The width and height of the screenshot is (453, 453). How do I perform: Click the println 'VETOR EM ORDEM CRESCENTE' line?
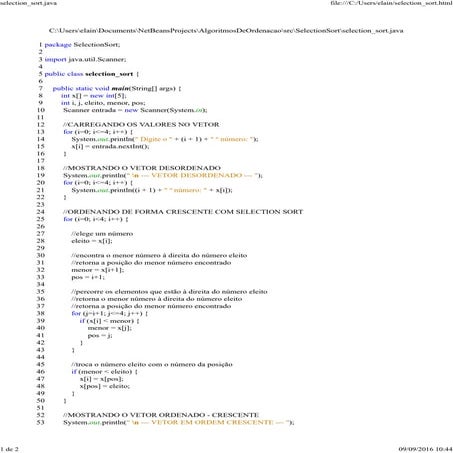tap(179, 423)
